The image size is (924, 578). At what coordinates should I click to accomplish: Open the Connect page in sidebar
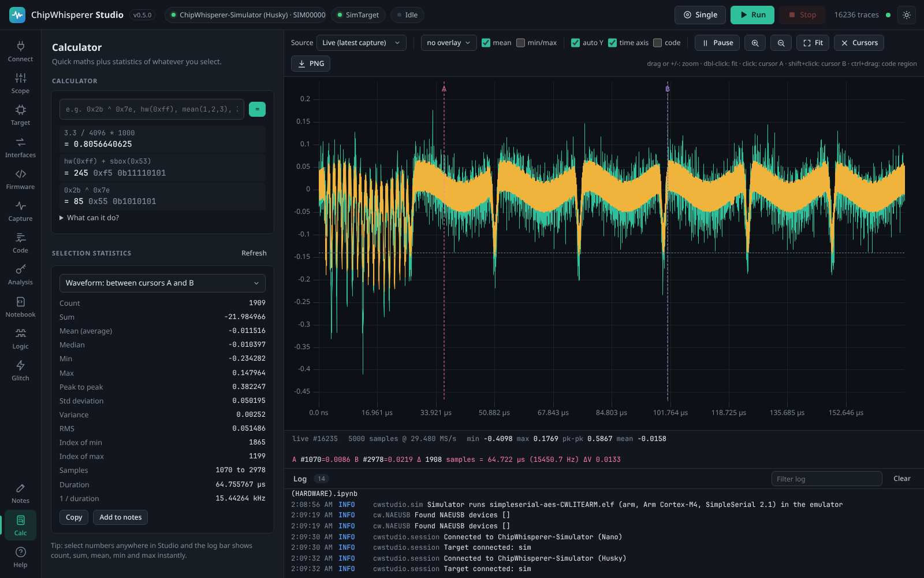pyautogui.click(x=20, y=51)
